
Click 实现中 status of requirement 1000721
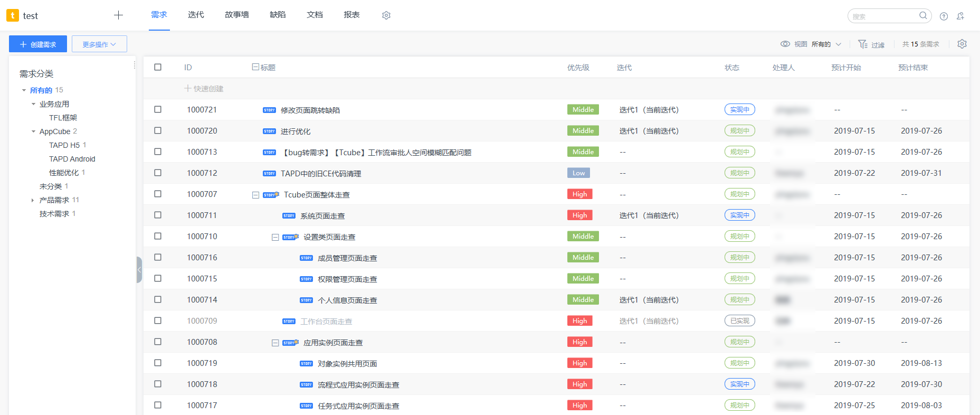[x=739, y=109]
